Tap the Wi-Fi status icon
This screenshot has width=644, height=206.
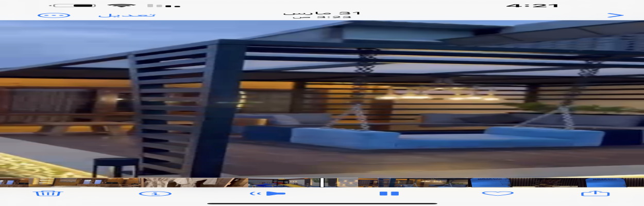coord(122,6)
